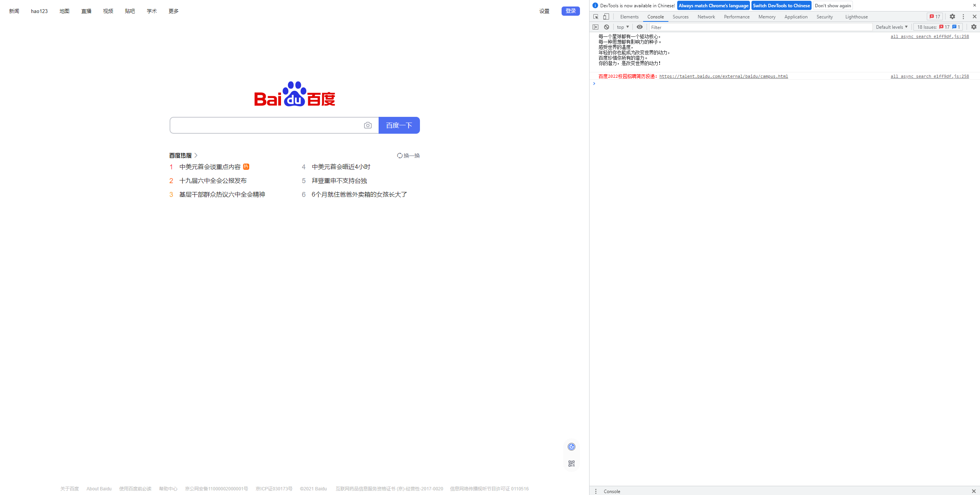Open the Default levels dropdown
This screenshot has width=980, height=495.
pos(891,27)
